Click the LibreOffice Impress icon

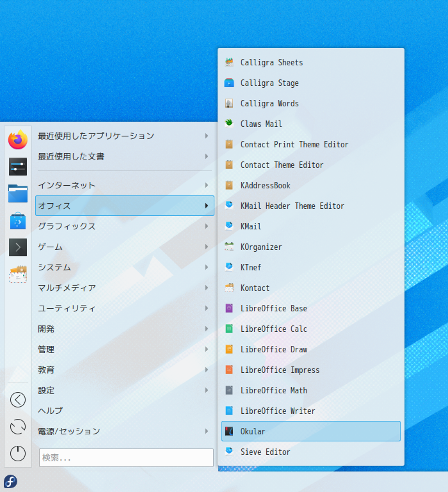[x=229, y=370]
